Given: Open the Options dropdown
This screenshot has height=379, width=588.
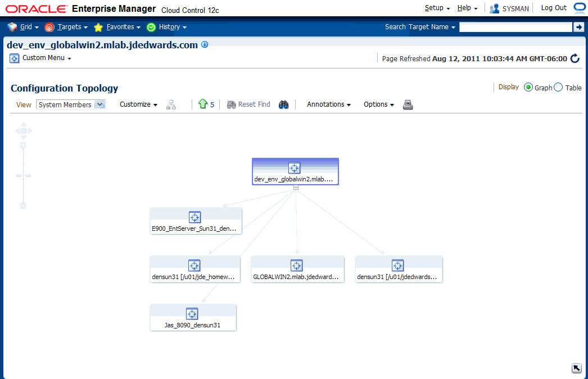Looking at the screenshot, I should coord(379,104).
